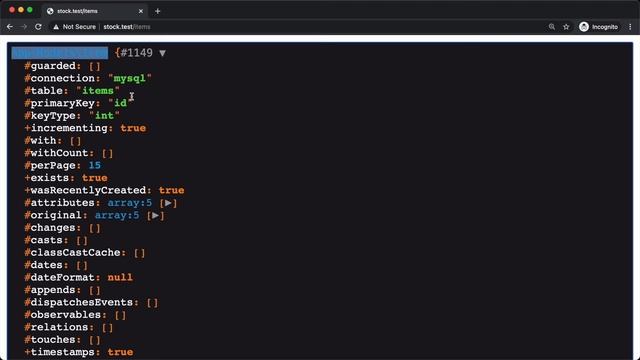Click the #classCastCache property name
This screenshot has height=360, width=640.
coord(73,253)
